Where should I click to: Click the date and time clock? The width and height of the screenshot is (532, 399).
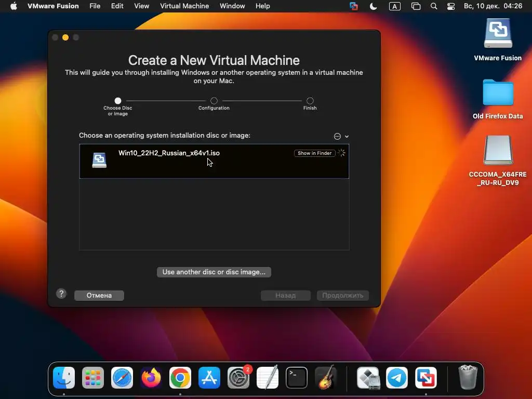coord(493,6)
